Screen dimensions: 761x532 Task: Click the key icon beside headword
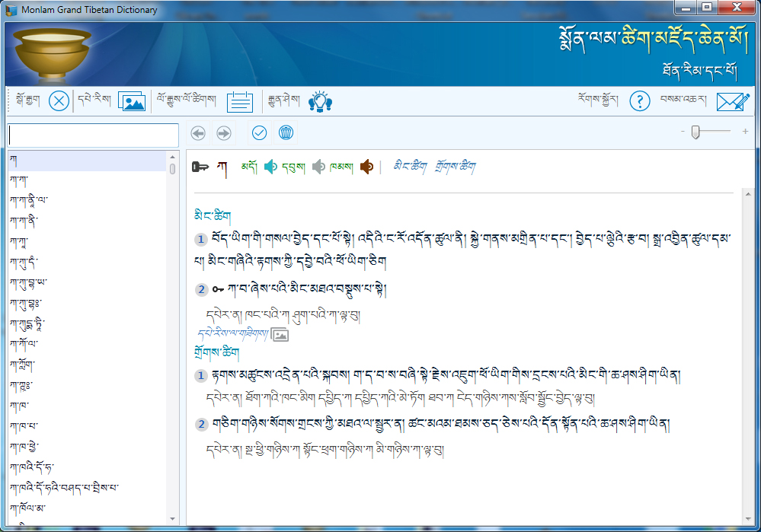tap(200, 167)
